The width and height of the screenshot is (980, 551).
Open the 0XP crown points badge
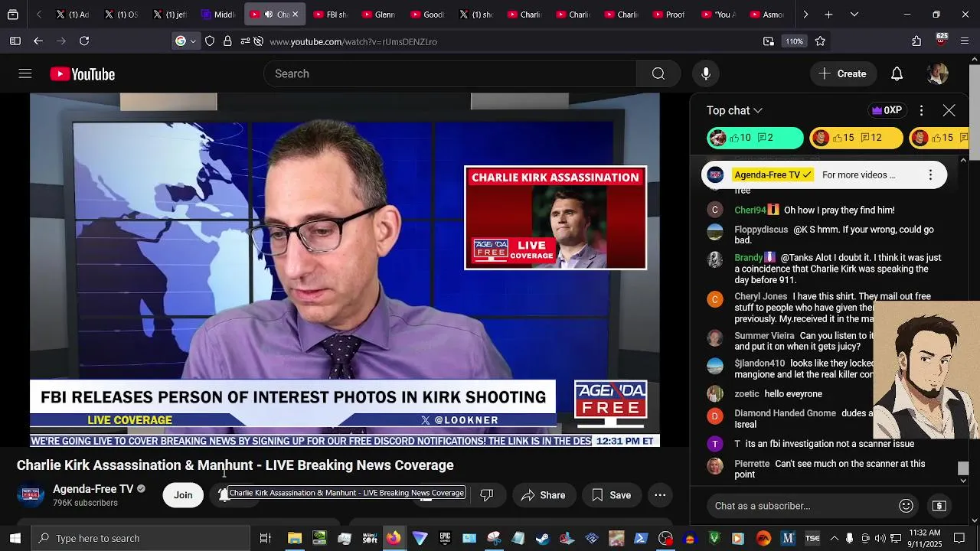pos(887,110)
